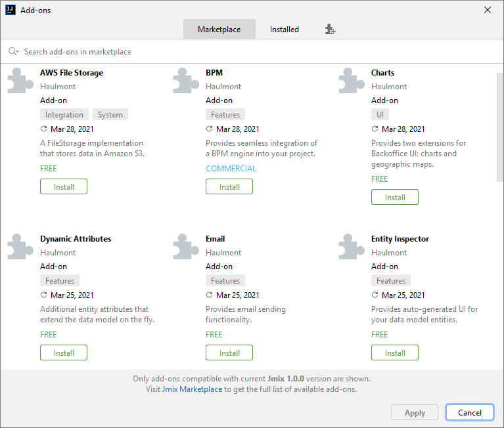This screenshot has height=428, width=504.
Task: Open the custom add-on plugin icon
Action: pyautogui.click(x=330, y=30)
